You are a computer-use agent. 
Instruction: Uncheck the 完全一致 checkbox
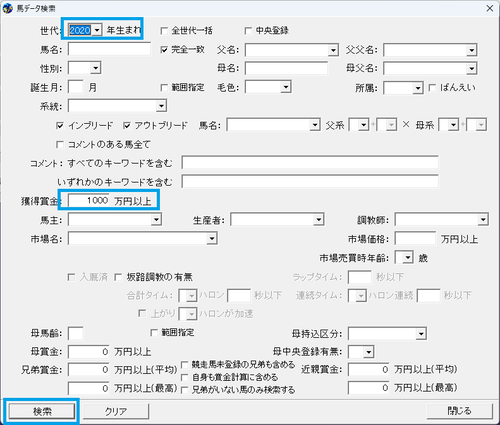[x=164, y=50]
